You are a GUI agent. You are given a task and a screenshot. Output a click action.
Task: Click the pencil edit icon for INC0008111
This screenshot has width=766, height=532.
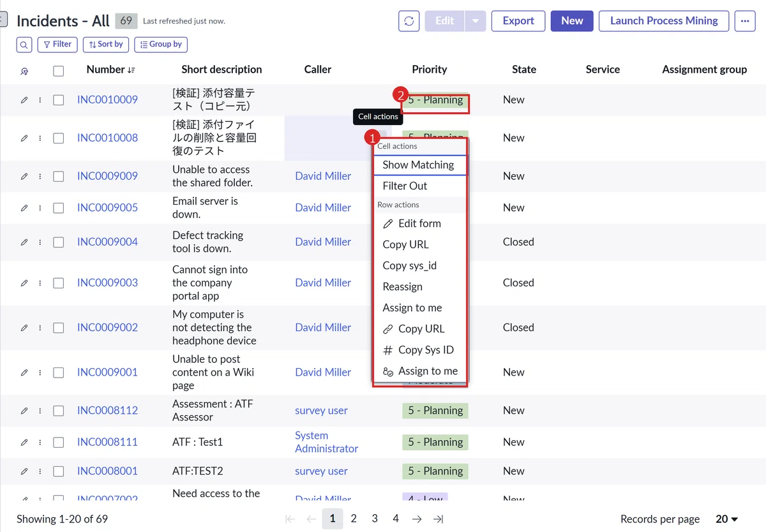coord(24,442)
